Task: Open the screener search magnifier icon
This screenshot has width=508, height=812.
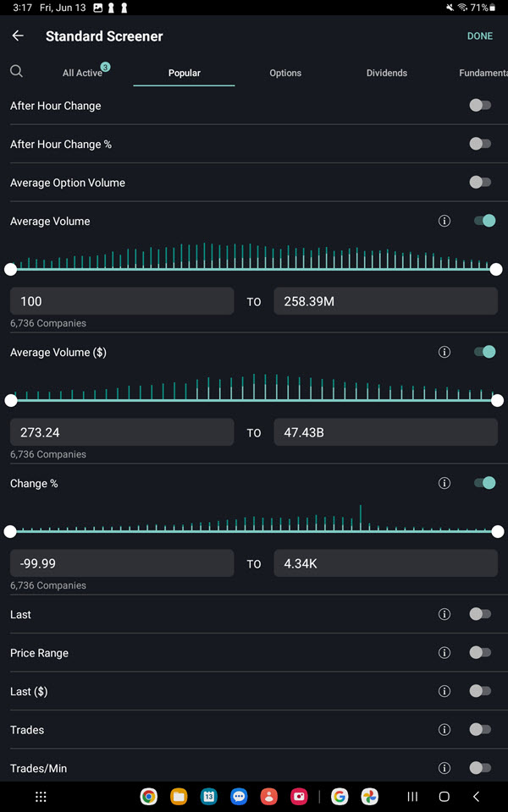Action: (x=17, y=71)
